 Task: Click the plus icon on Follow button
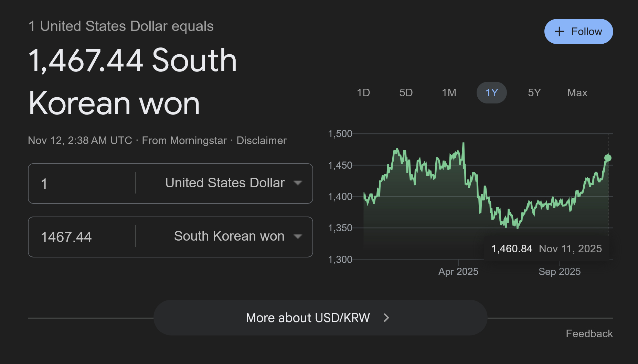pos(560,32)
